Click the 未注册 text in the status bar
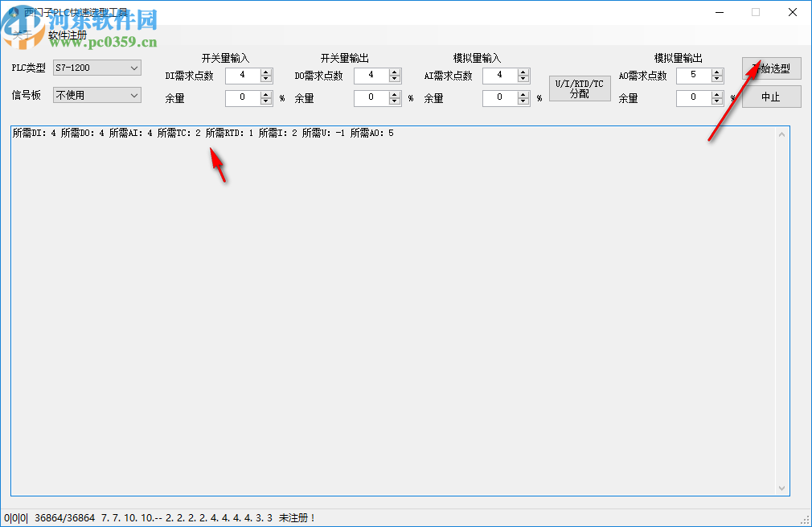Screen dimensions: 812x527 point(296,519)
